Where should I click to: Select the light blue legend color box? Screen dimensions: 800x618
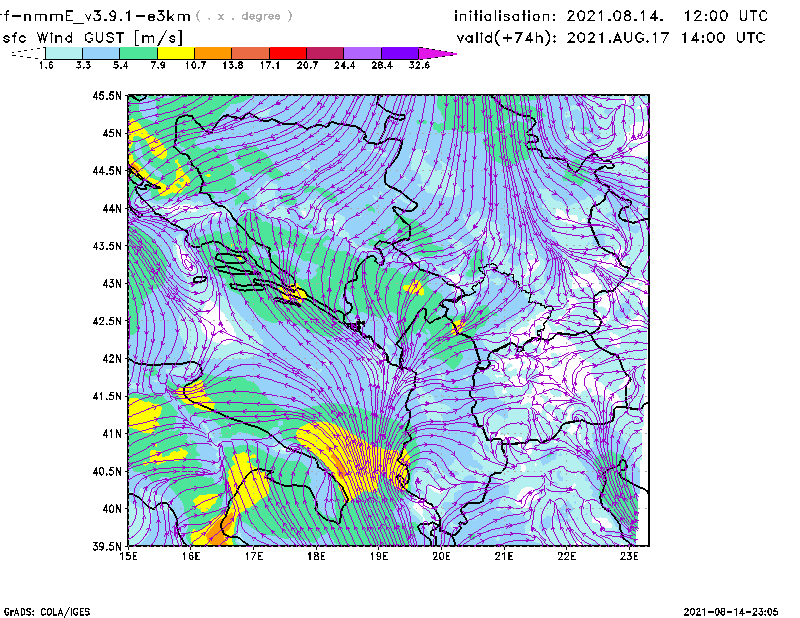point(101,53)
